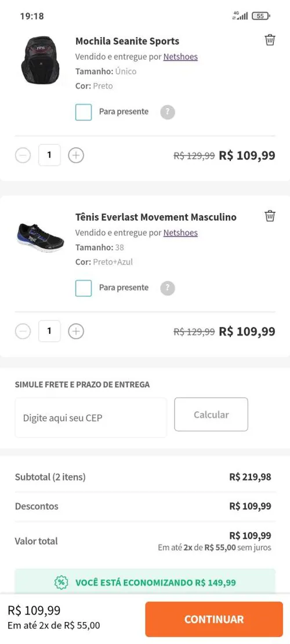This screenshot has height=644, width=290.
Task: Delete Mochila Seanite Sports with trash icon
Action: (270, 40)
